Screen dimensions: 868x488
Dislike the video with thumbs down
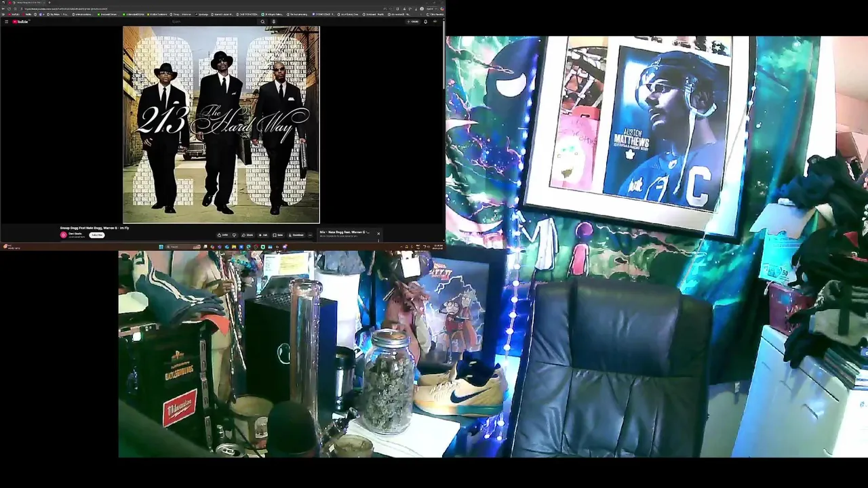click(x=234, y=235)
